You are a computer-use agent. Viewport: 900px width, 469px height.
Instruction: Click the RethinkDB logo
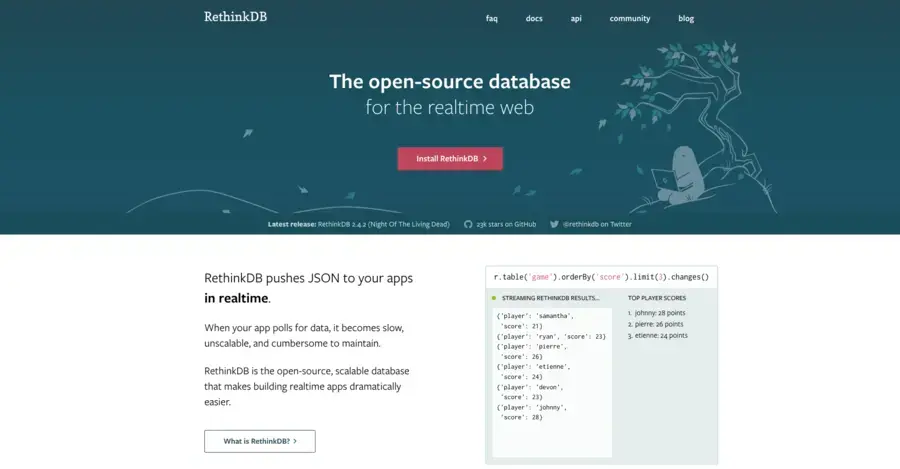point(235,17)
